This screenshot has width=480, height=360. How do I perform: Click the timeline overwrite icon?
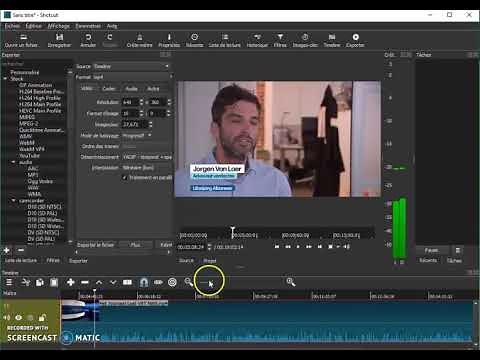click(113, 282)
